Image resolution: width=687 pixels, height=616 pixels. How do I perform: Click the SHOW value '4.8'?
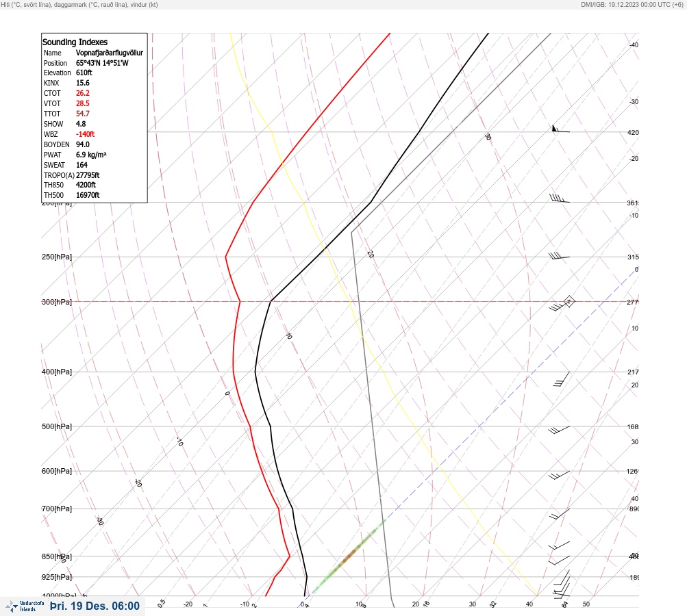(81, 124)
